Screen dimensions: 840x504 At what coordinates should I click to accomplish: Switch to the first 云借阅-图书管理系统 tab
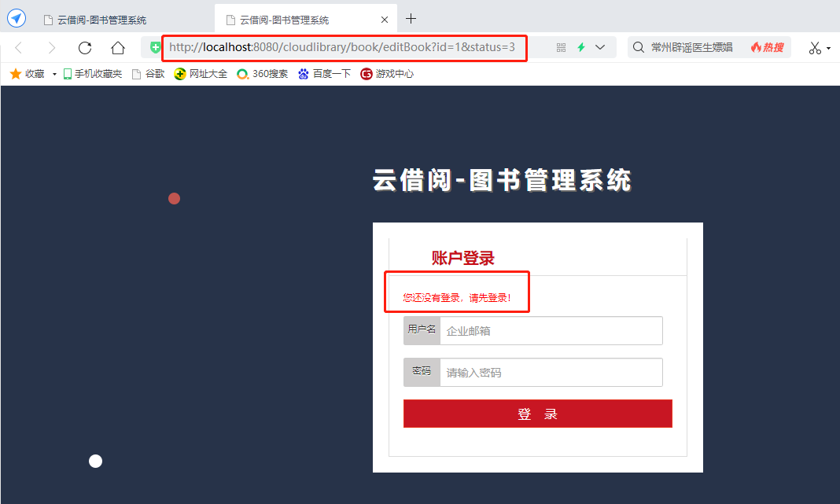click(x=101, y=20)
